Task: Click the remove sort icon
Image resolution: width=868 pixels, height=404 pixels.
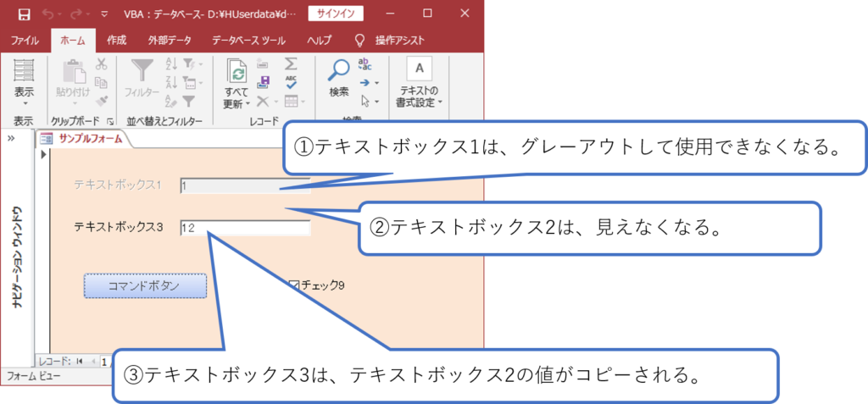Action: pos(171,102)
